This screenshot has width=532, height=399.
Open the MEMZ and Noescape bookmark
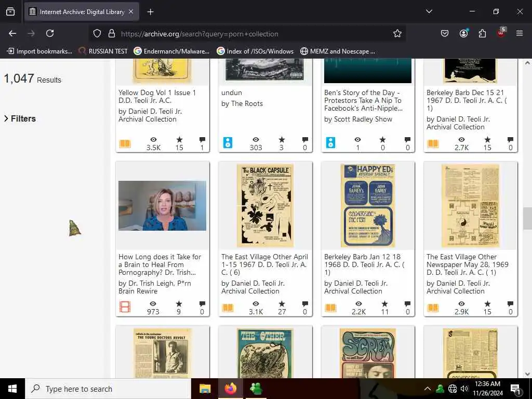coord(338,51)
